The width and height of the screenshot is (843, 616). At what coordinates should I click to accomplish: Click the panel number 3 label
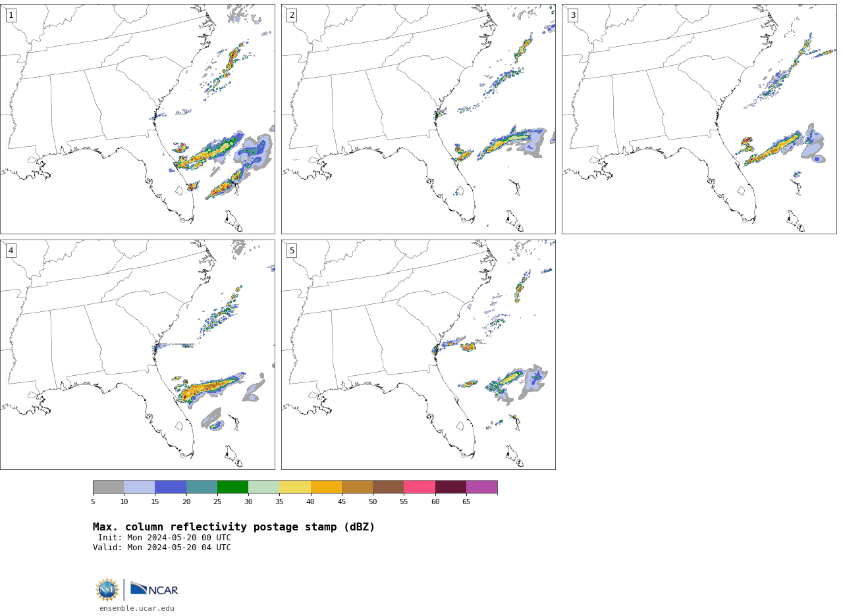[573, 15]
